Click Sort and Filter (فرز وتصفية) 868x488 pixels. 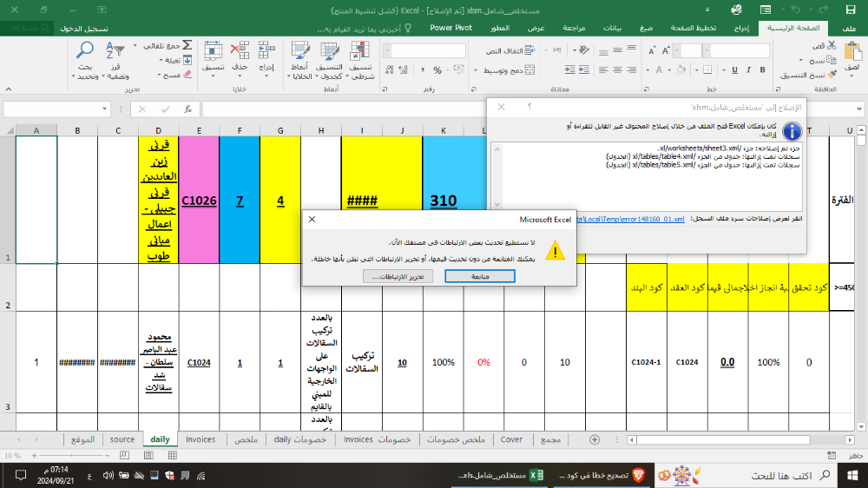[x=115, y=60]
